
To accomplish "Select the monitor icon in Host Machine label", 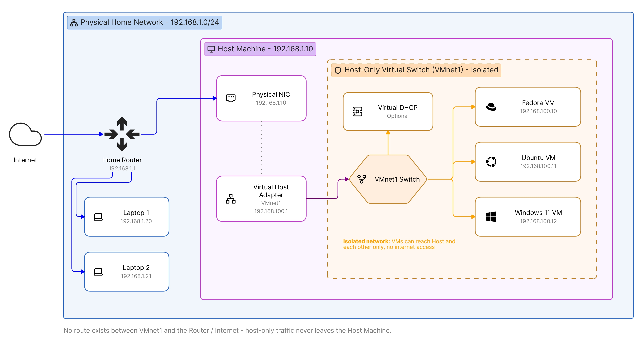I will (211, 49).
